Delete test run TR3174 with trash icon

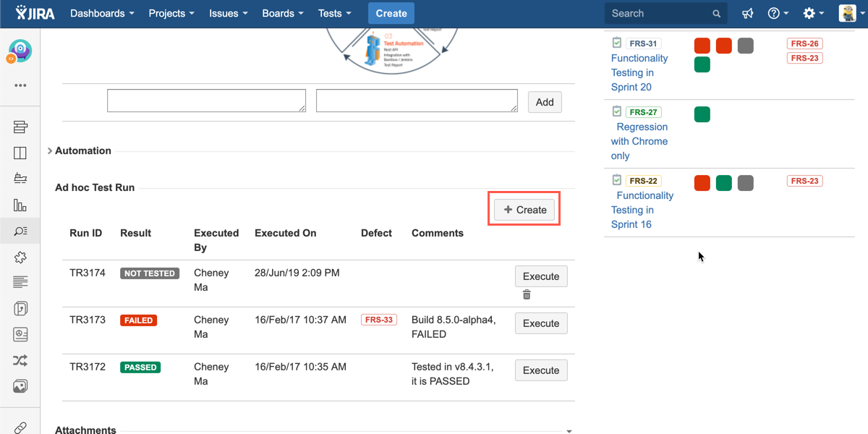(527, 294)
